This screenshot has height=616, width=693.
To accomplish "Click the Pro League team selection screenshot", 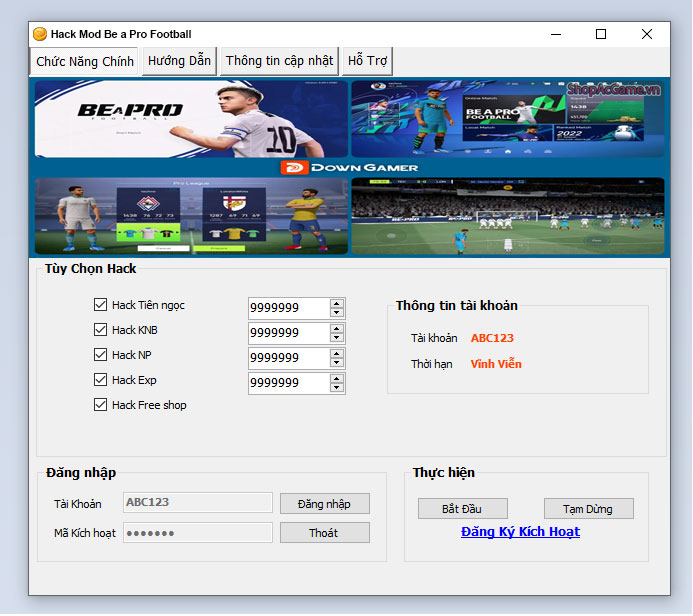I will (191, 216).
